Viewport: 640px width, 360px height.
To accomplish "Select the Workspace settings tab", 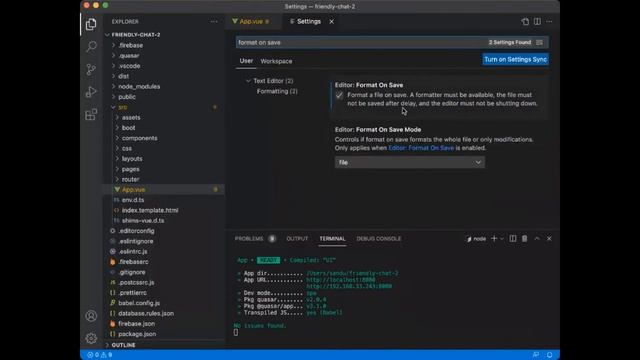I will [276, 61].
